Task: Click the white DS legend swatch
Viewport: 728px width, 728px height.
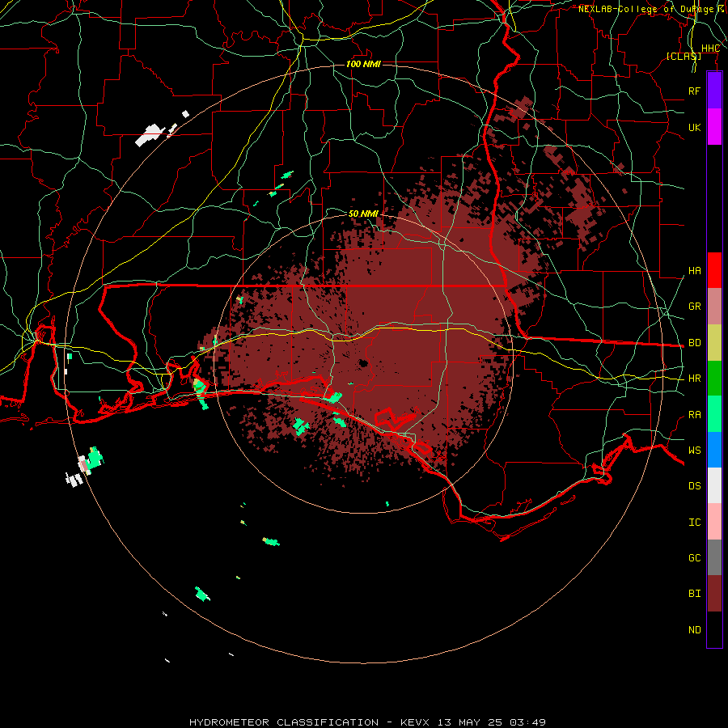Action: tap(714, 485)
